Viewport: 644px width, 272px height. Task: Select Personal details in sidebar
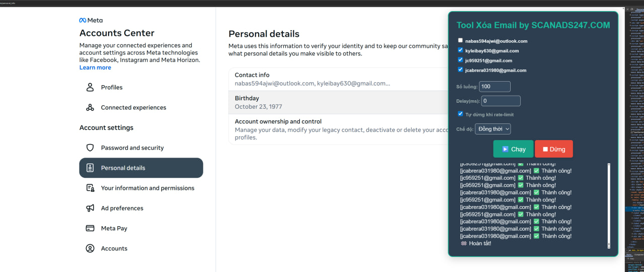pyautogui.click(x=141, y=168)
